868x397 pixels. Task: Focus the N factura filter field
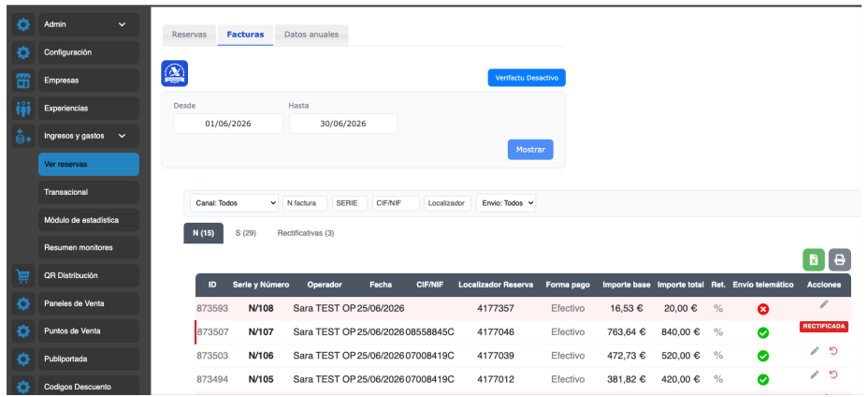click(x=305, y=203)
